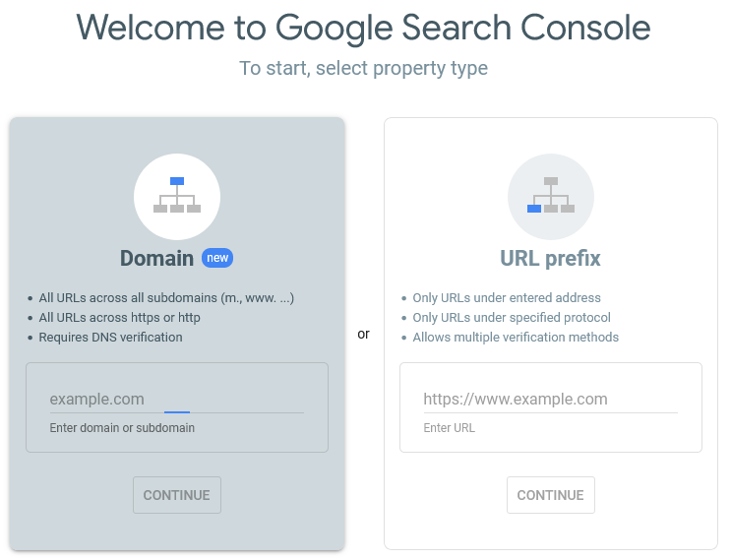Click the "or" separator between cards
The height and width of the screenshot is (560, 731).
364,335
